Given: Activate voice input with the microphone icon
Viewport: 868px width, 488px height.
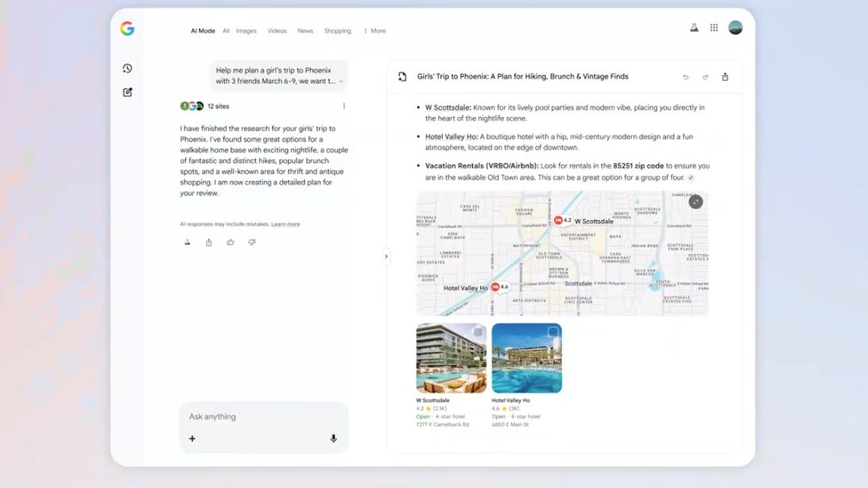Looking at the screenshot, I should click(333, 438).
